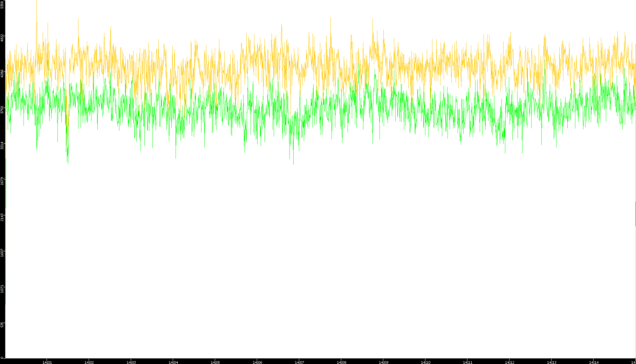636x364 pixels.
Task: Select the 14:04 time axis label
Action: pos(173,362)
